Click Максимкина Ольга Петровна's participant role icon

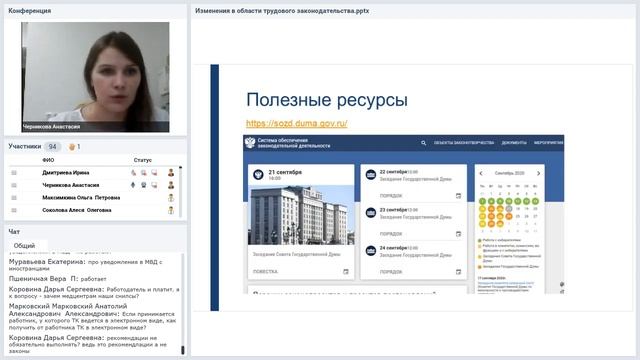click(171, 198)
